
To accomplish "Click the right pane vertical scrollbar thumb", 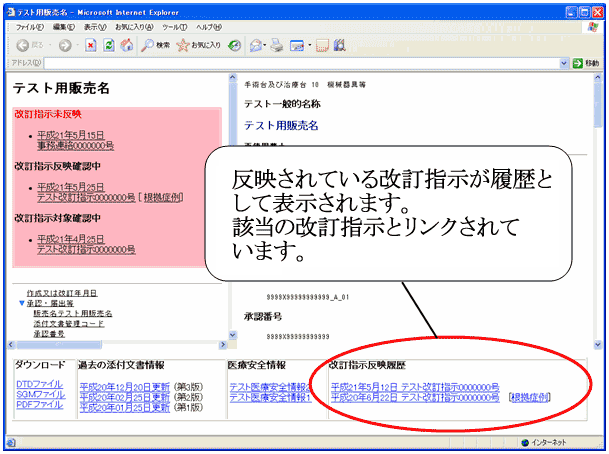I will pos(598,104).
